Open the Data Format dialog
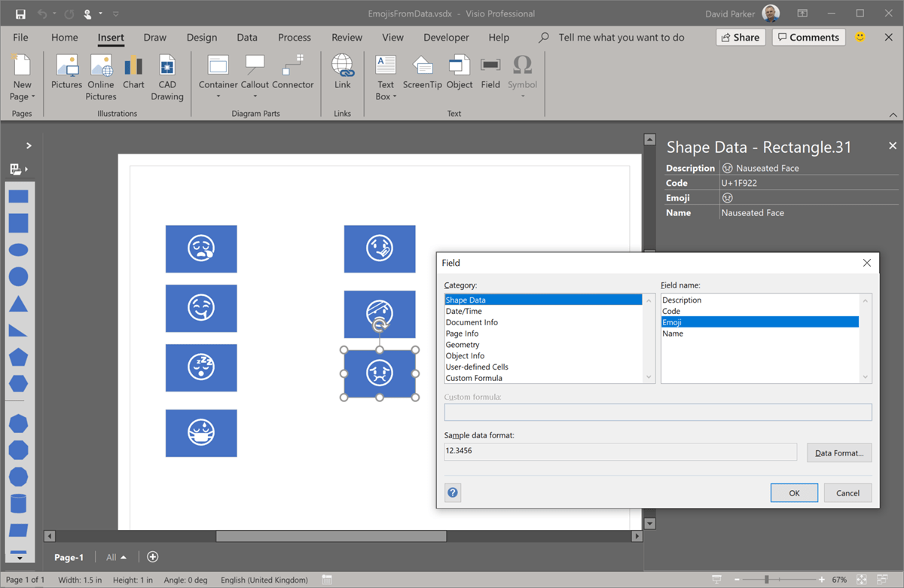This screenshot has width=904, height=588. click(x=838, y=452)
